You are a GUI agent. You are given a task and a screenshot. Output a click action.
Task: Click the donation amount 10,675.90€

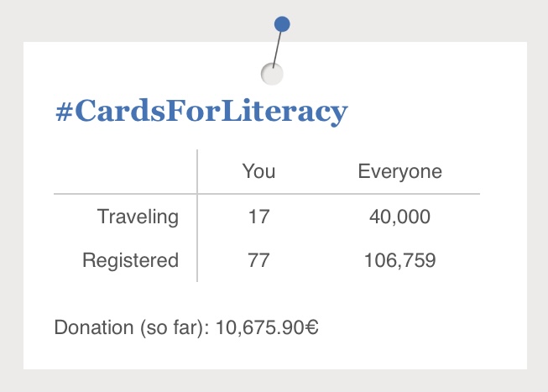point(267,327)
